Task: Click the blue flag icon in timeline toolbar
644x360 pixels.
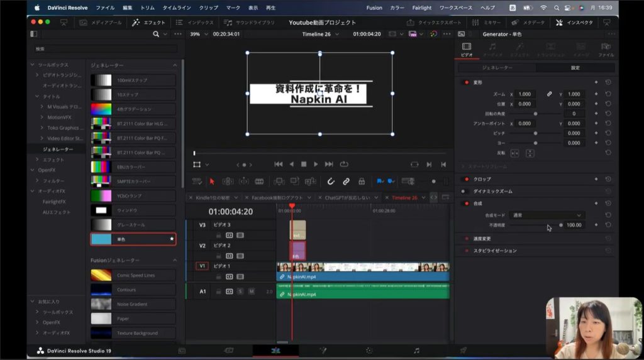Action: 380,182
